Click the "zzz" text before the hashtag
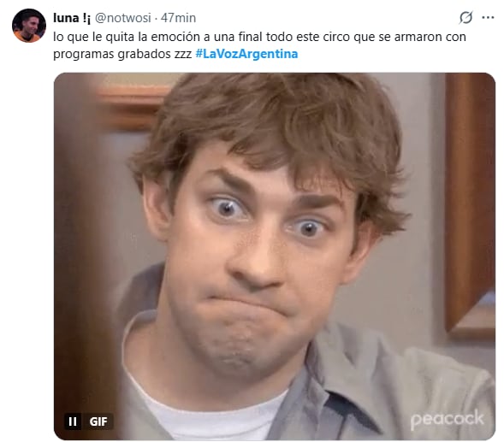 click(x=183, y=55)
